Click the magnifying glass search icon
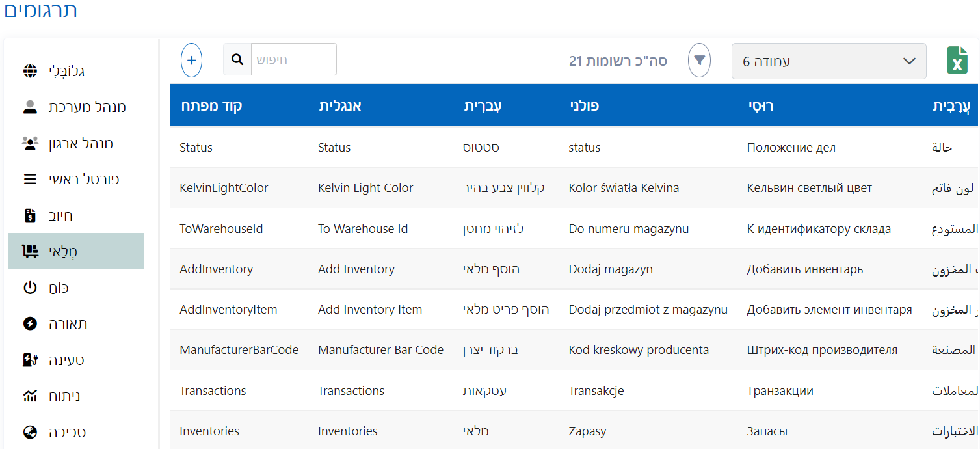980x449 pixels. coord(237,60)
